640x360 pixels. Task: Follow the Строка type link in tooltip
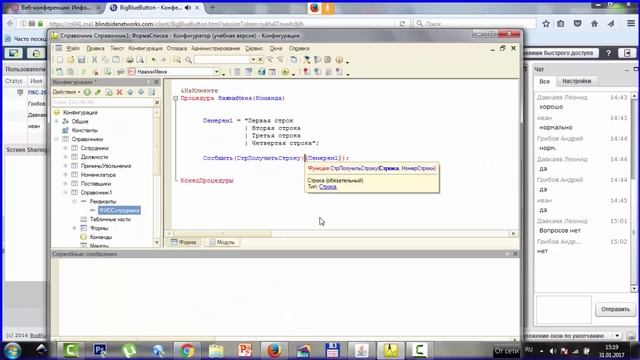(x=328, y=187)
